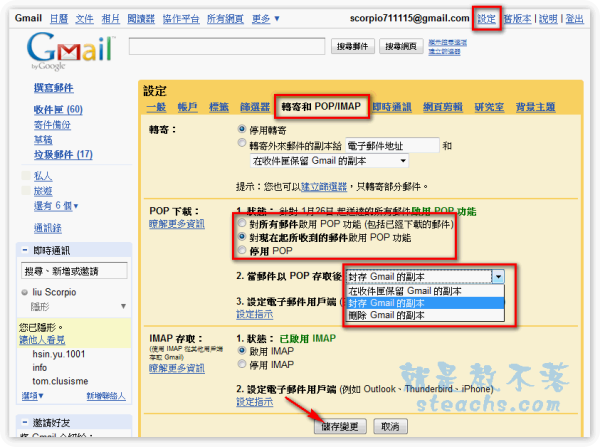Open 寄件備份 sent mail link
600x447 pixels.
52,125
